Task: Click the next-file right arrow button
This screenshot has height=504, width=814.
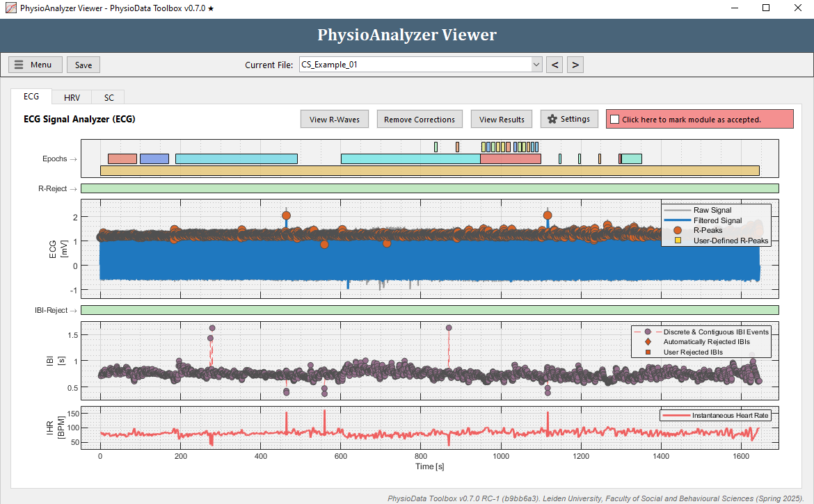Action: 575,64
